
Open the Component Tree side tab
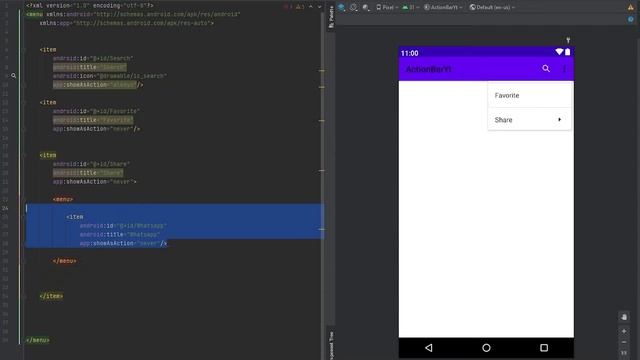pyautogui.click(x=331, y=345)
